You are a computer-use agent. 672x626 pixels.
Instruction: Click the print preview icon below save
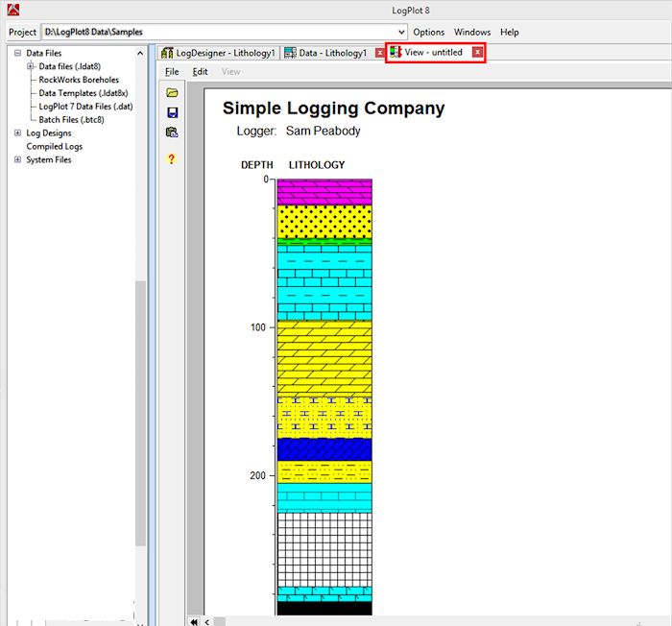click(172, 132)
